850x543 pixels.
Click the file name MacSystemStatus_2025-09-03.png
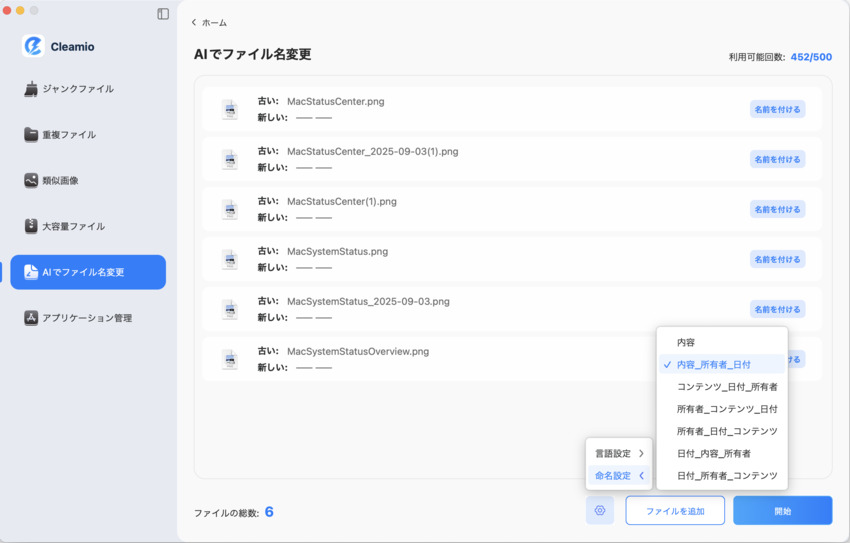coord(368,301)
